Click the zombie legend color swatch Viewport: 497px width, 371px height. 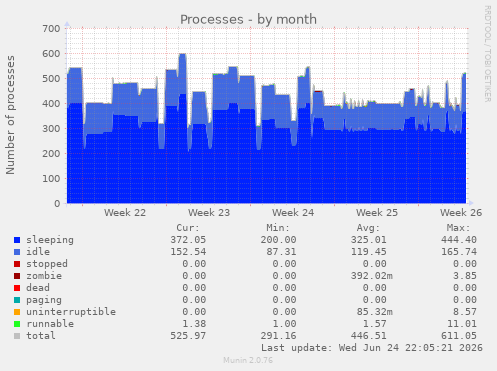[17, 276]
